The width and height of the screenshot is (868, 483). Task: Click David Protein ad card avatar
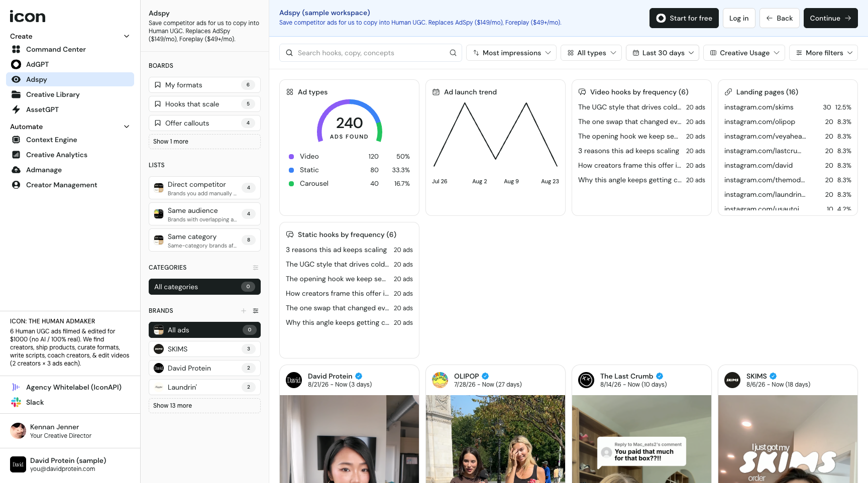[x=294, y=380]
